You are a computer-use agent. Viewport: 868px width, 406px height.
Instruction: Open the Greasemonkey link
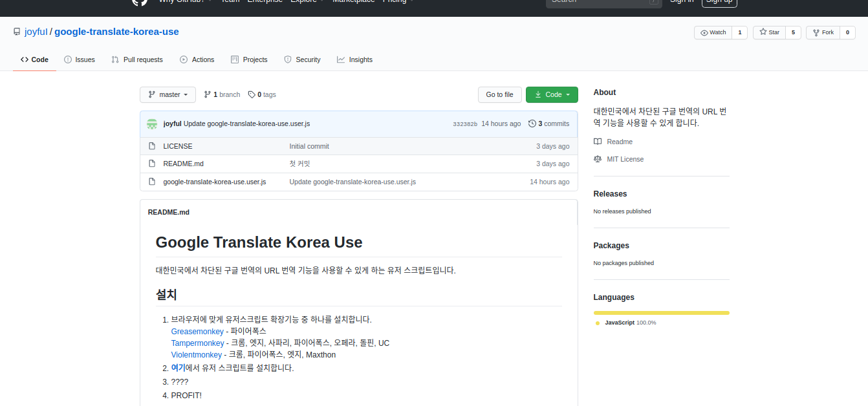[197, 331]
